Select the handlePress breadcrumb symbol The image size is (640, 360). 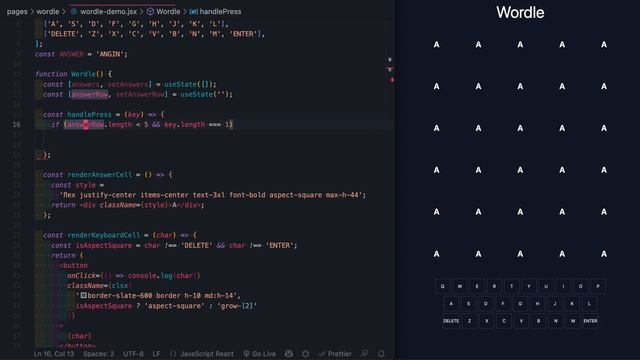220,11
